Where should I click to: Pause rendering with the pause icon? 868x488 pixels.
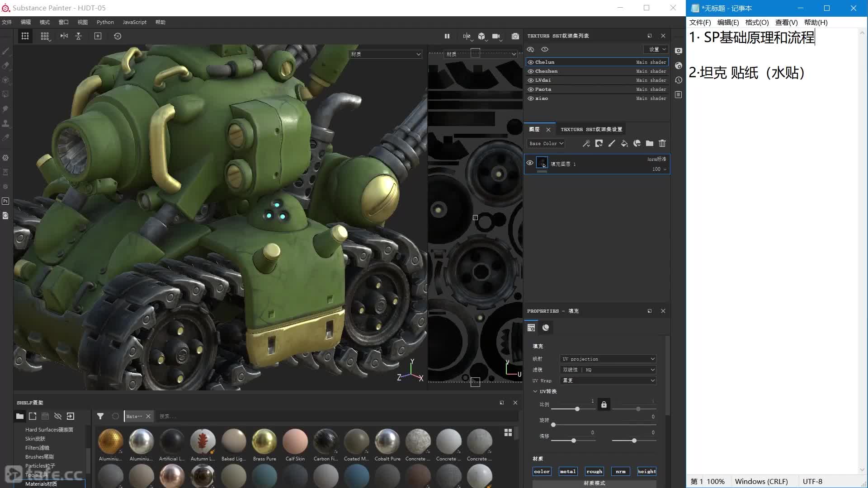[x=447, y=36]
